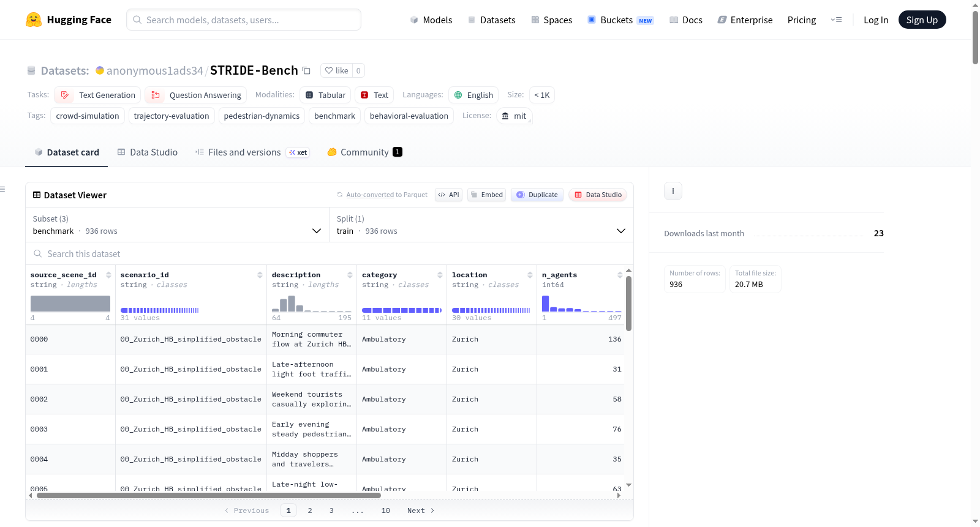Screen dimensions: 980x527
Task: Click the source_scene_id histogram bar
Action: click(70, 304)
